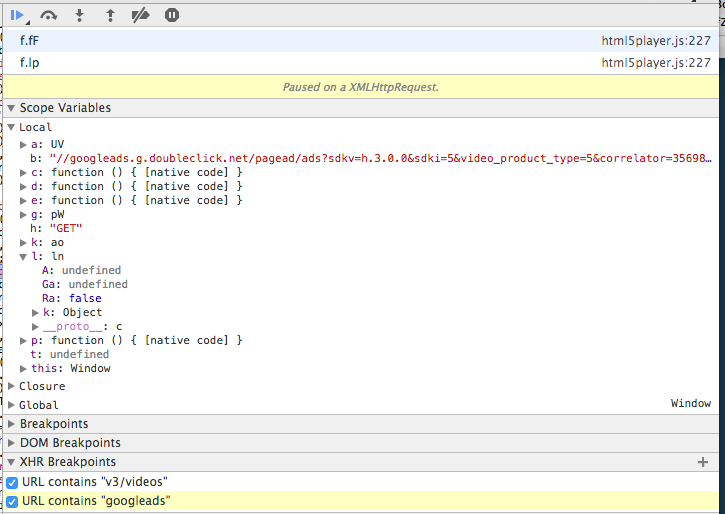This screenshot has height=514, width=725.
Task: Select the t: undefined variable
Action: (x=70, y=355)
